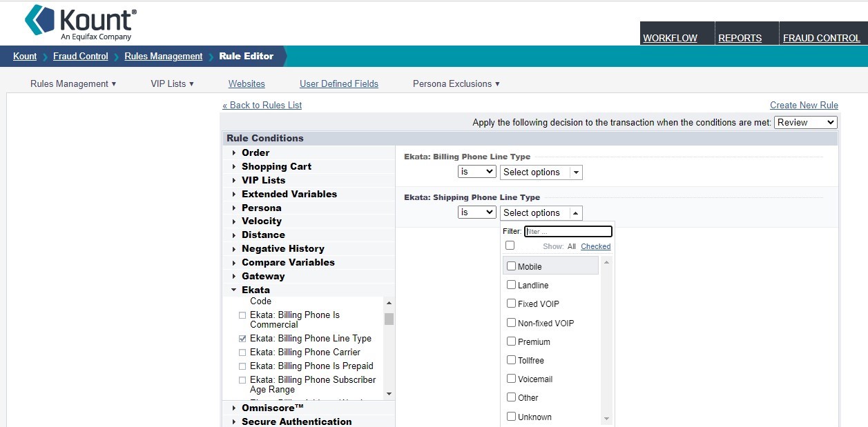This screenshot has height=427, width=868.
Task: Open the VIP Lists menu
Action: 172,83
